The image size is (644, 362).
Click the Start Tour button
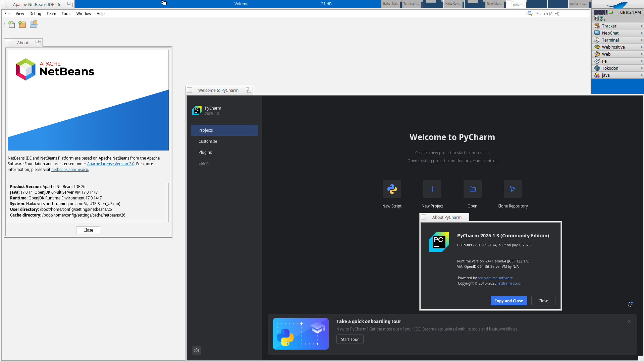click(x=350, y=339)
